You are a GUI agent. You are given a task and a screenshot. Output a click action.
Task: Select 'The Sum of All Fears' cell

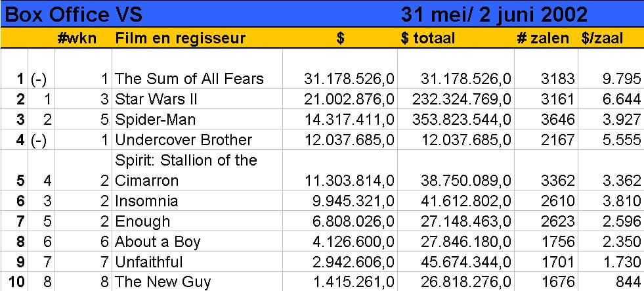tap(189, 79)
